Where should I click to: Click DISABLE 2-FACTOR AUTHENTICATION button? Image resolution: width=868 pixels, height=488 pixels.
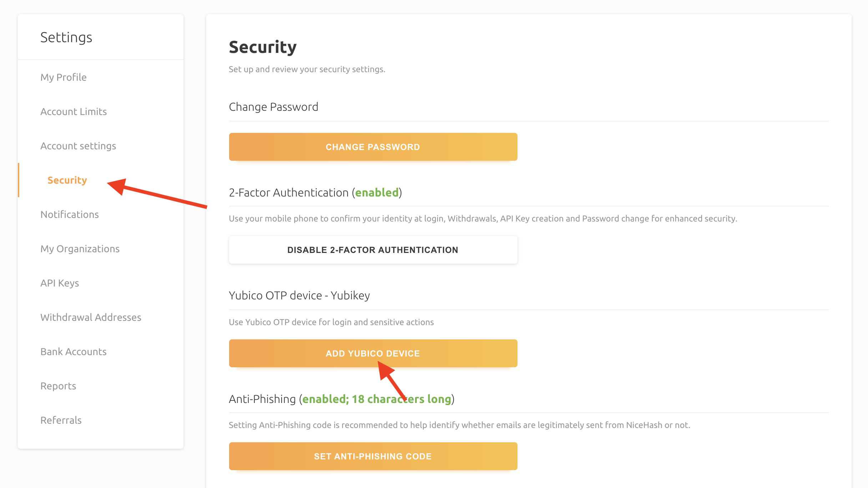(373, 249)
